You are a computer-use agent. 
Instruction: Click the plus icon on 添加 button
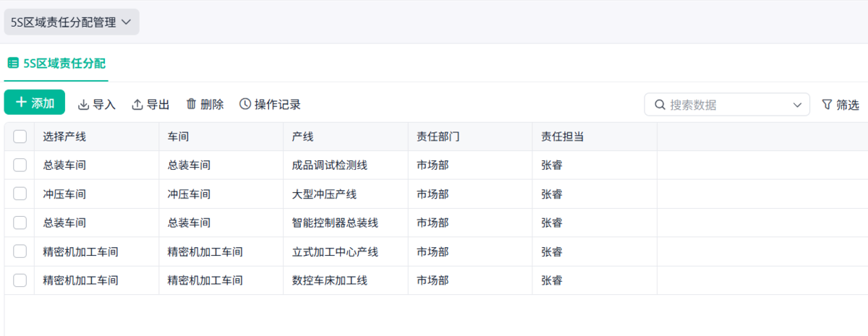point(21,103)
